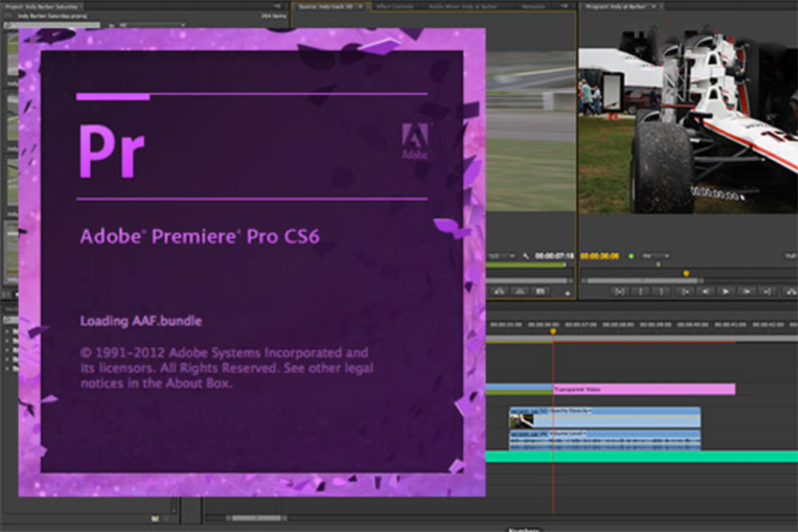The height and width of the screenshot is (532, 798).
Task: Step forward one frame in program monitor
Action: (746, 291)
